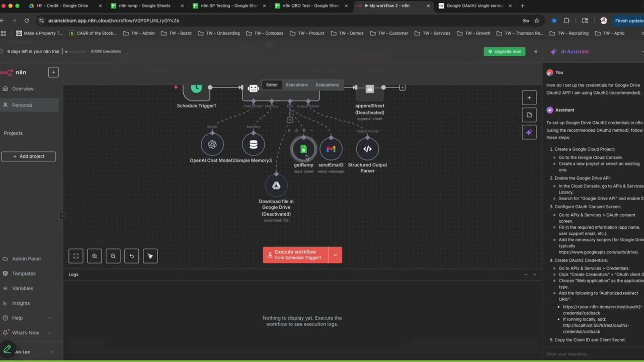Select the Simple Memory3 database node
Viewport: 644px width, 362px height.
click(x=254, y=145)
